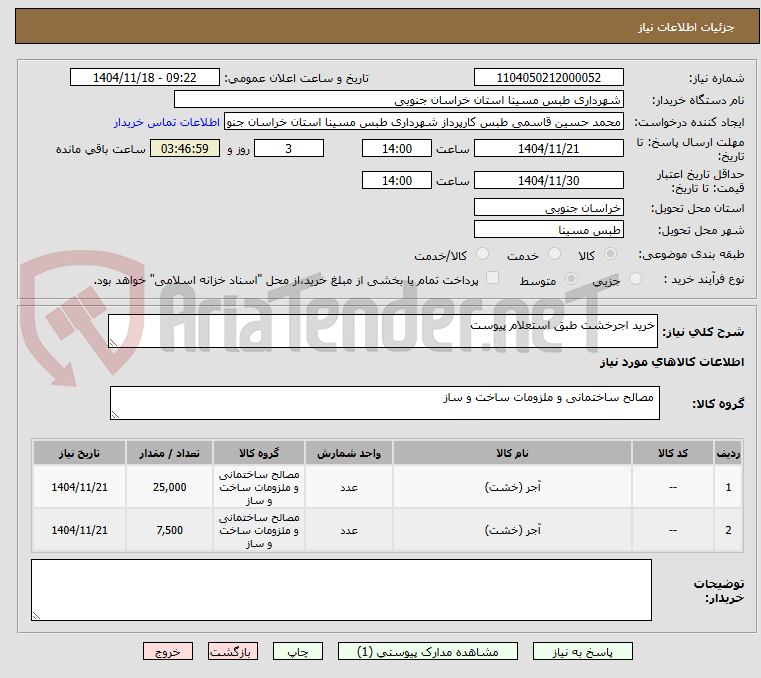Select the جزیی purchase type radio
The height and width of the screenshot is (678, 761).
[635, 279]
